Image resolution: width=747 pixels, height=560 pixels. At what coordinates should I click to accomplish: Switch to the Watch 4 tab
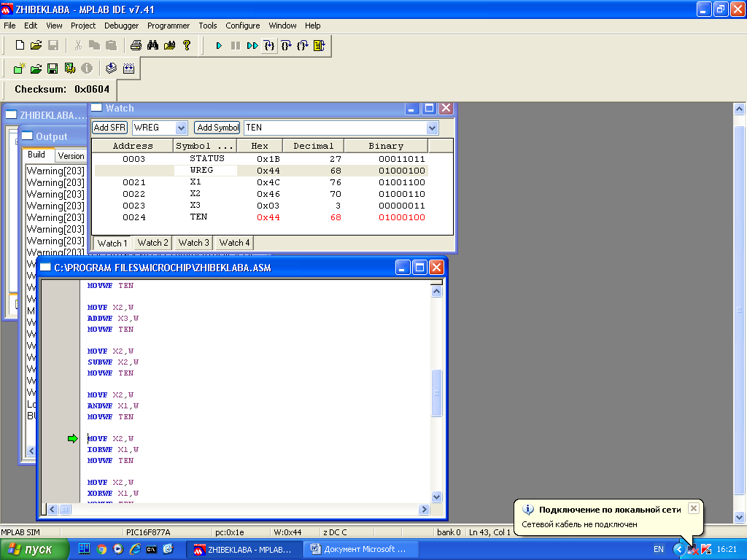pos(234,243)
